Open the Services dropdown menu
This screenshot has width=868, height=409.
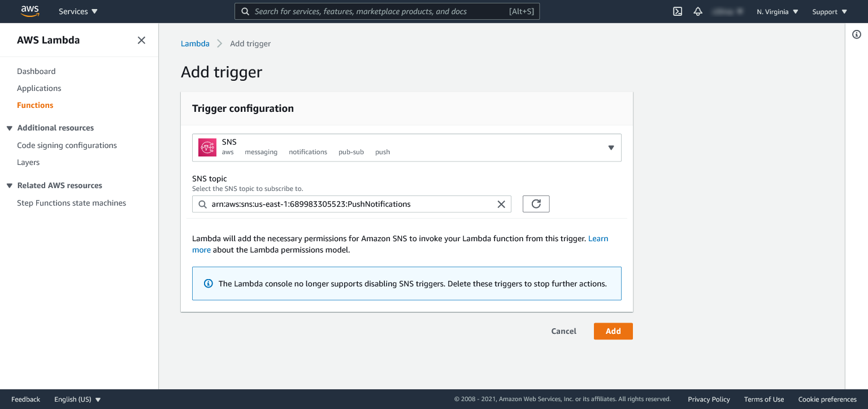coord(78,11)
